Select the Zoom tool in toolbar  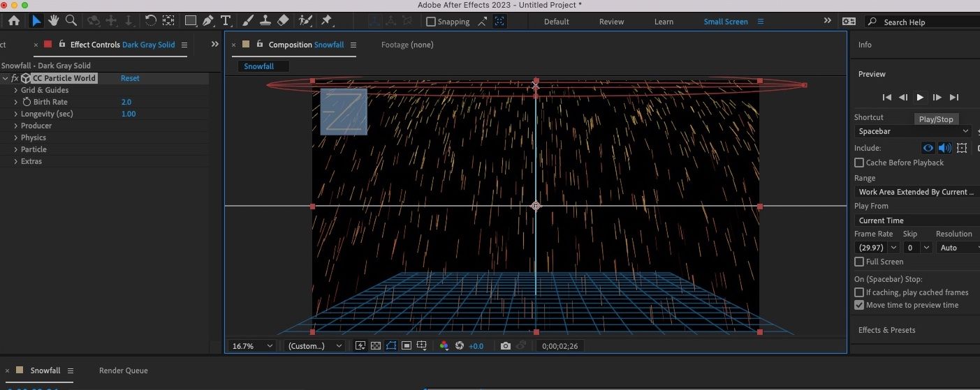pos(71,21)
